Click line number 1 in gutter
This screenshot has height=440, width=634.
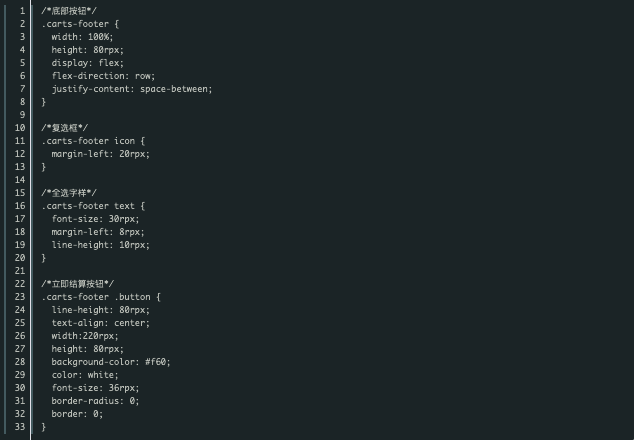[22, 11]
